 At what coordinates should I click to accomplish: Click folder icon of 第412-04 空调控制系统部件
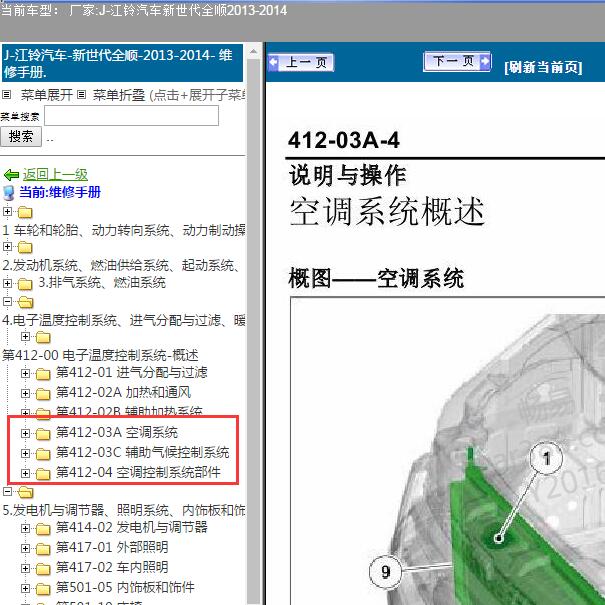pyautogui.click(x=43, y=474)
